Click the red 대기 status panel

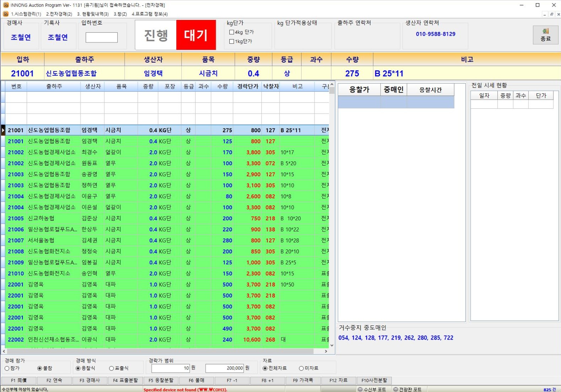tap(196, 35)
